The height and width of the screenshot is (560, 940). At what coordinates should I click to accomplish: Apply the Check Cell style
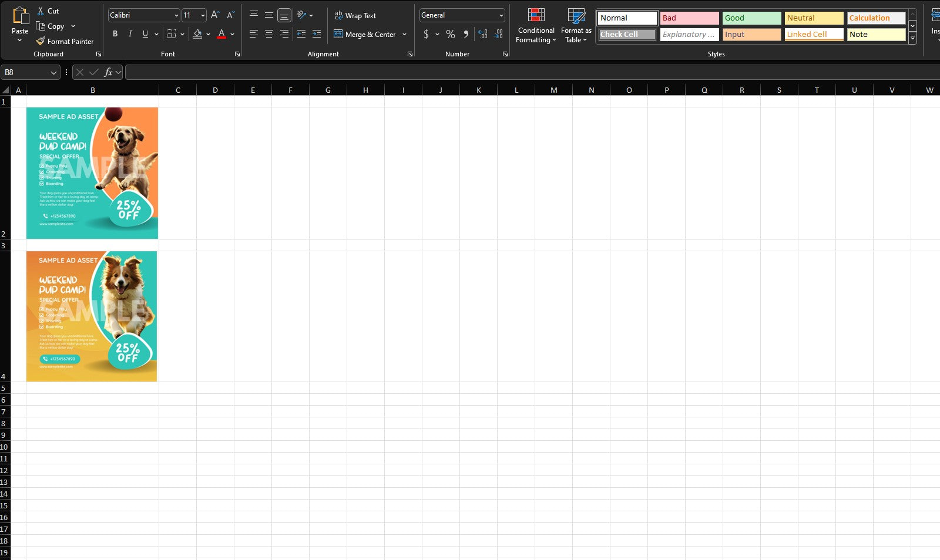coord(627,35)
